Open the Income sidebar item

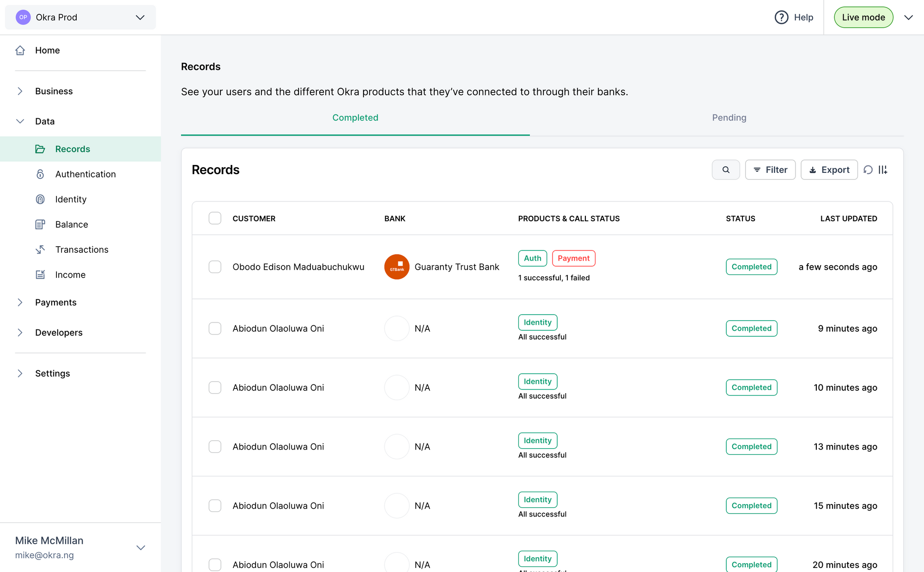tap(70, 274)
